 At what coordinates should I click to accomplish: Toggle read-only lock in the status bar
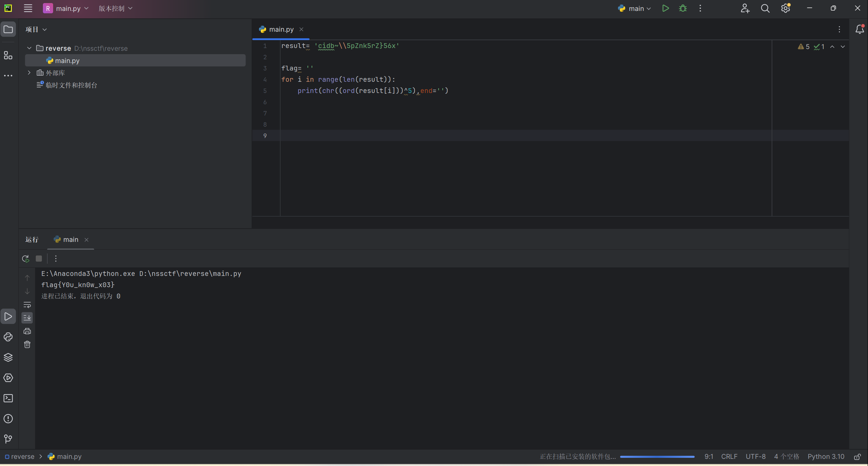pos(857,457)
